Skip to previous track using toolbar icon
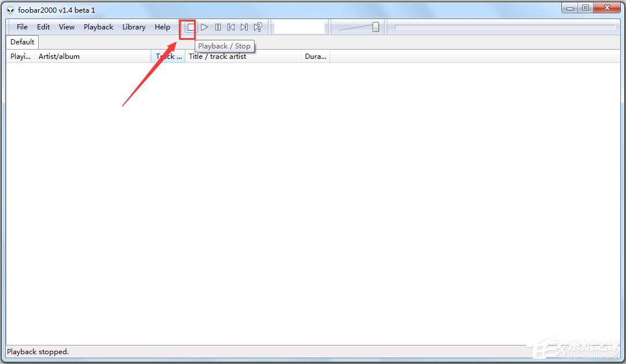 231,27
